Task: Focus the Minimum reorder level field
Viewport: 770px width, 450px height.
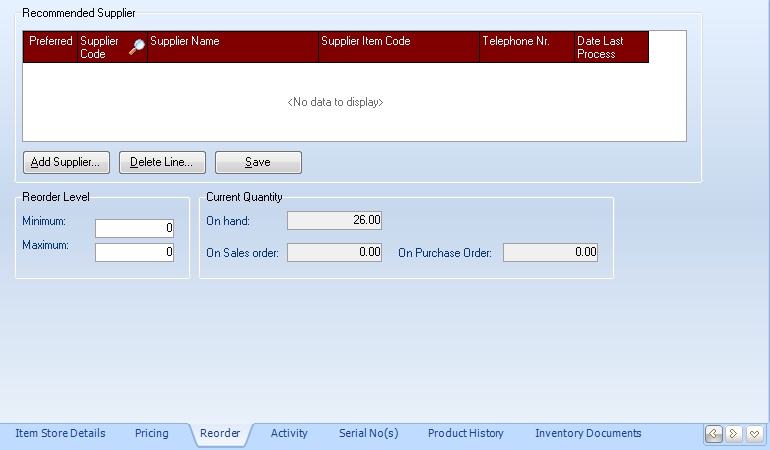Action: [135, 228]
